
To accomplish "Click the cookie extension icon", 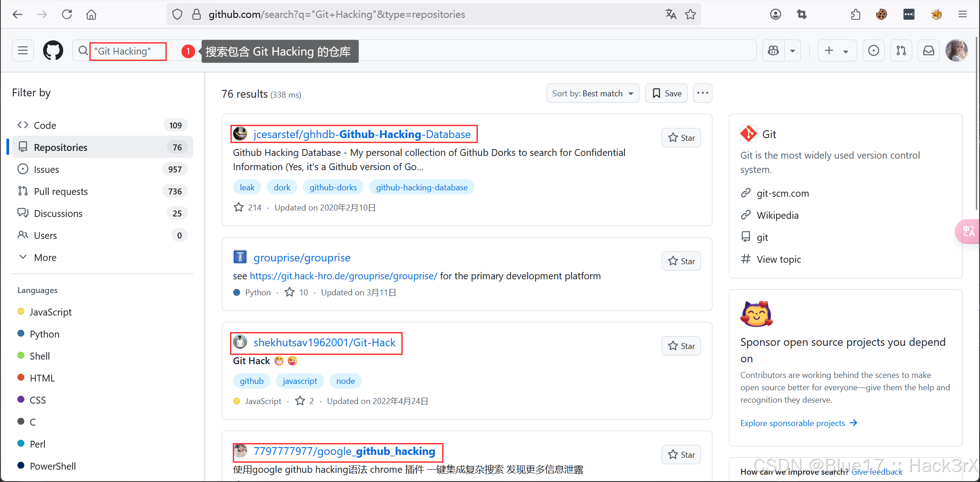I will tap(881, 14).
